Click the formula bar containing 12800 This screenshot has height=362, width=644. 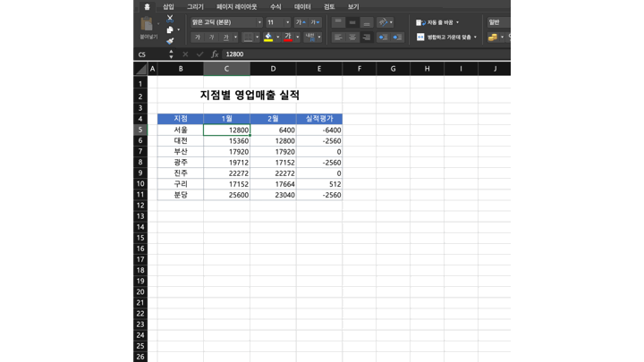point(366,55)
